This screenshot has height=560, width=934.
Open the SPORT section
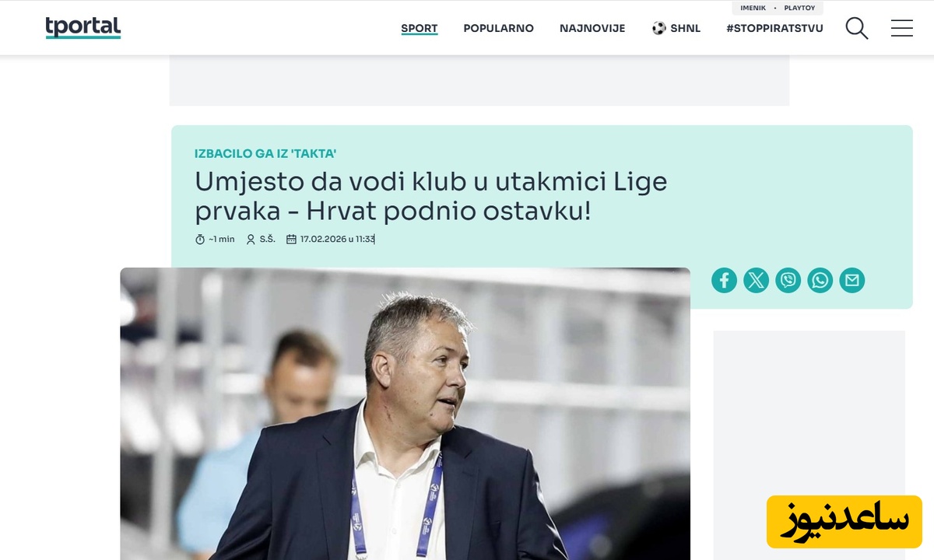pyautogui.click(x=420, y=29)
